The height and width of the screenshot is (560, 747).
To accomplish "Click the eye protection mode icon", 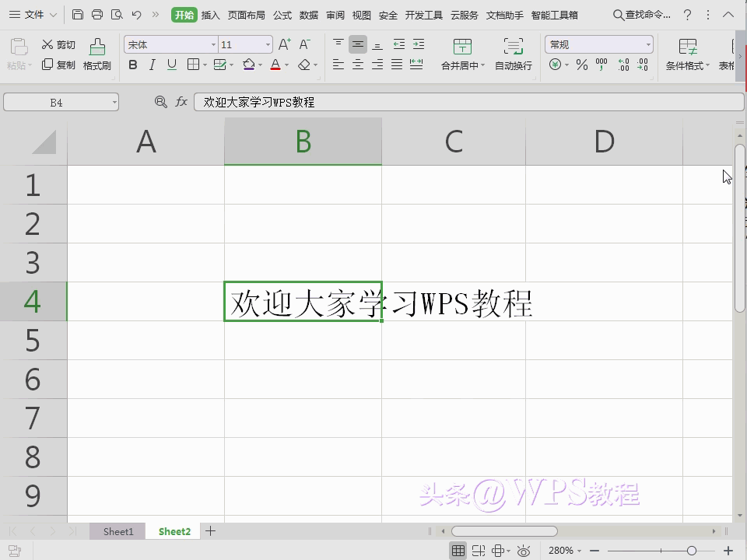I will tap(524, 551).
